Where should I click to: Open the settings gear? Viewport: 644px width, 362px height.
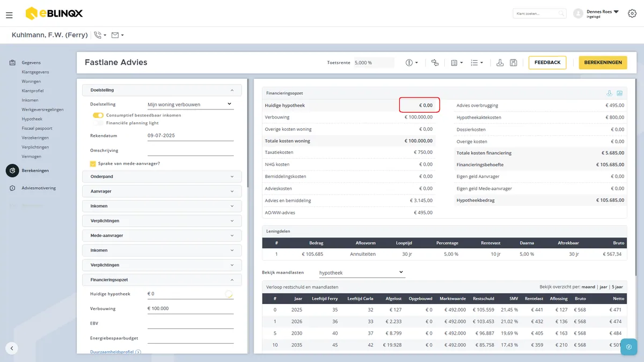point(632,13)
